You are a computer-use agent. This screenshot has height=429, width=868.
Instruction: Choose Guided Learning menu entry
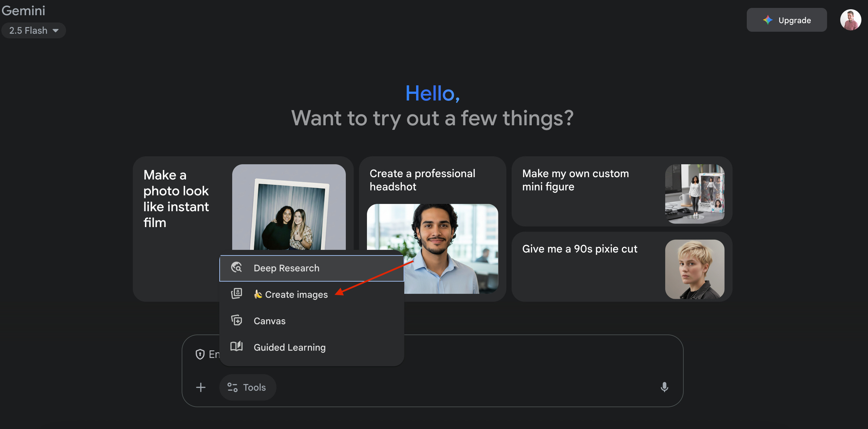click(x=289, y=347)
